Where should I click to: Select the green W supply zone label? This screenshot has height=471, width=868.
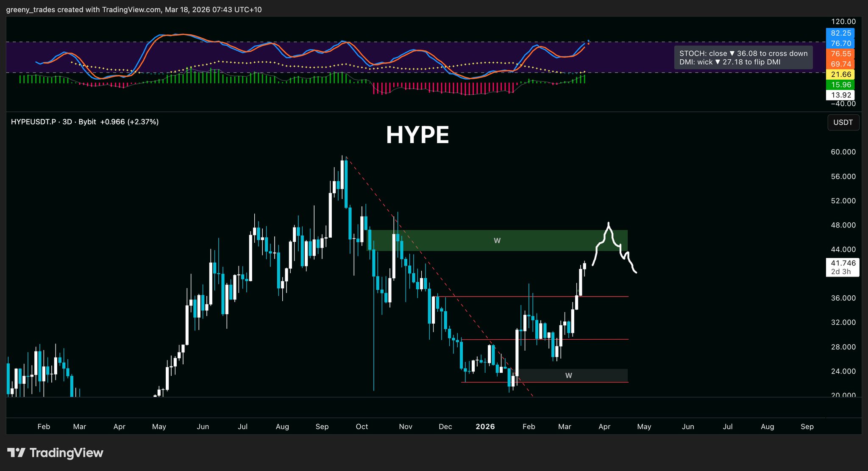497,241
